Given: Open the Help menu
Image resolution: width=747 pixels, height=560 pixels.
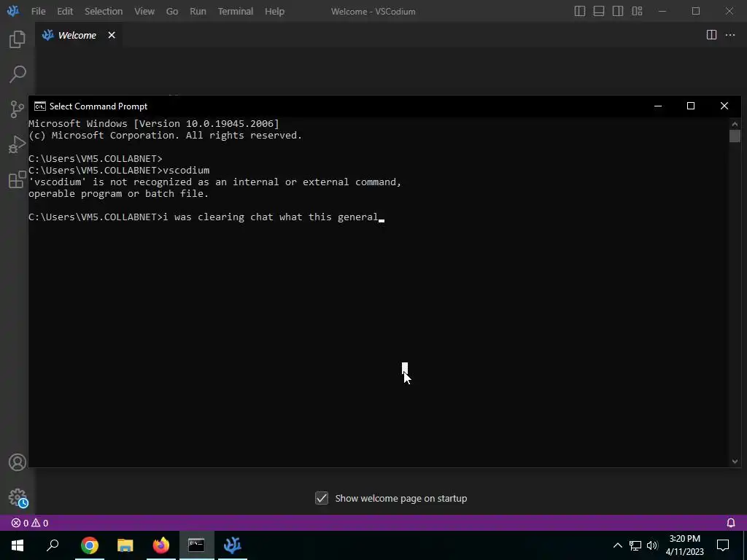Looking at the screenshot, I should tap(274, 11).
